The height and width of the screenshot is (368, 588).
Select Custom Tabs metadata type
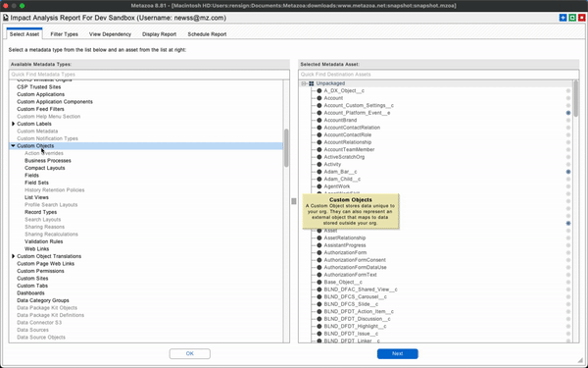pyautogui.click(x=32, y=286)
